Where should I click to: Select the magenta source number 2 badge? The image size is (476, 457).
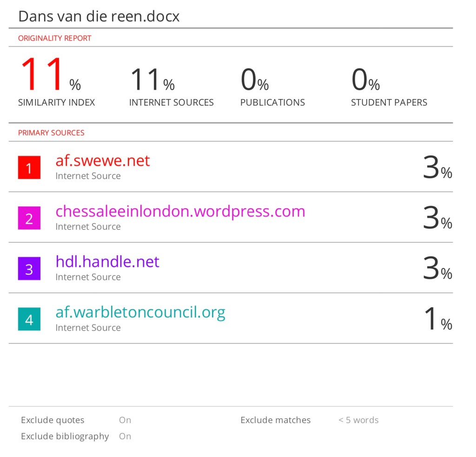[x=29, y=219]
